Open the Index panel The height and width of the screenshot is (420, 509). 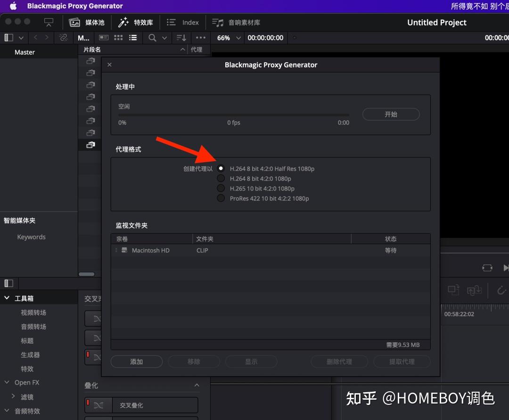(x=183, y=22)
